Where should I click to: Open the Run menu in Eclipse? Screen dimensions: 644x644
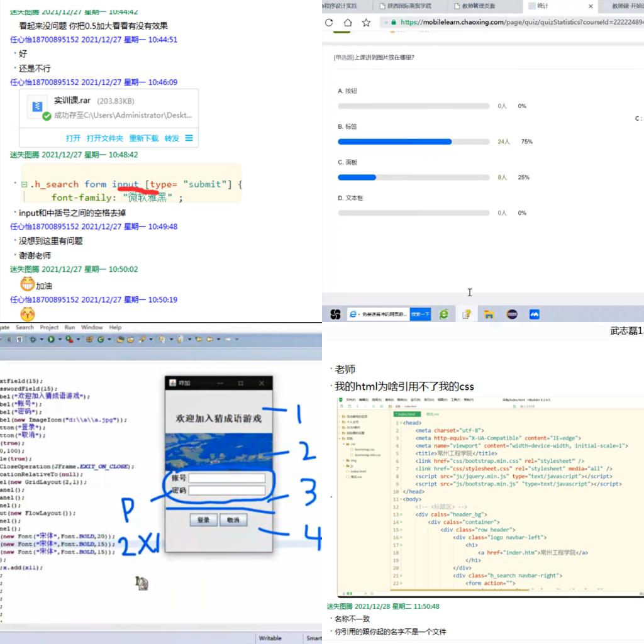(x=70, y=327)
